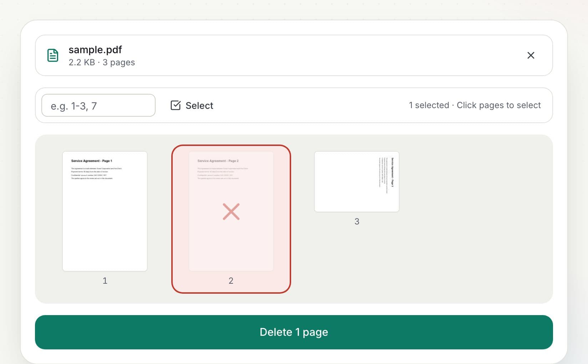Select page 1 thumbnail

click(x=105, y=211)
